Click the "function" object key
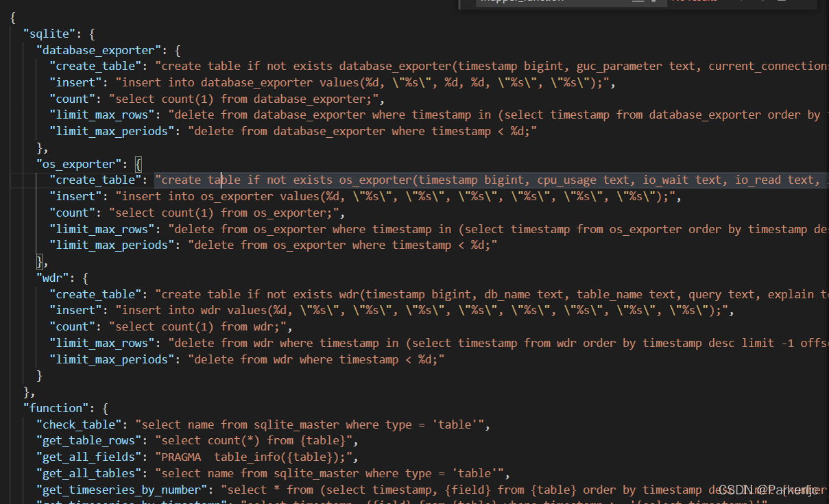 click(x=56, y=408)
